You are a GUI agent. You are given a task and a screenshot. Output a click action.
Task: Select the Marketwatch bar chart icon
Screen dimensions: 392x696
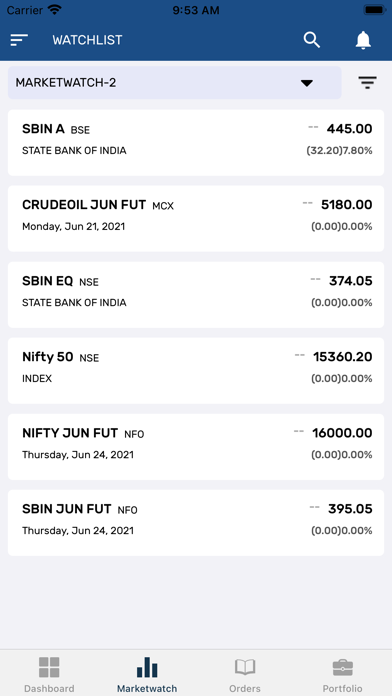coord(147,667)
